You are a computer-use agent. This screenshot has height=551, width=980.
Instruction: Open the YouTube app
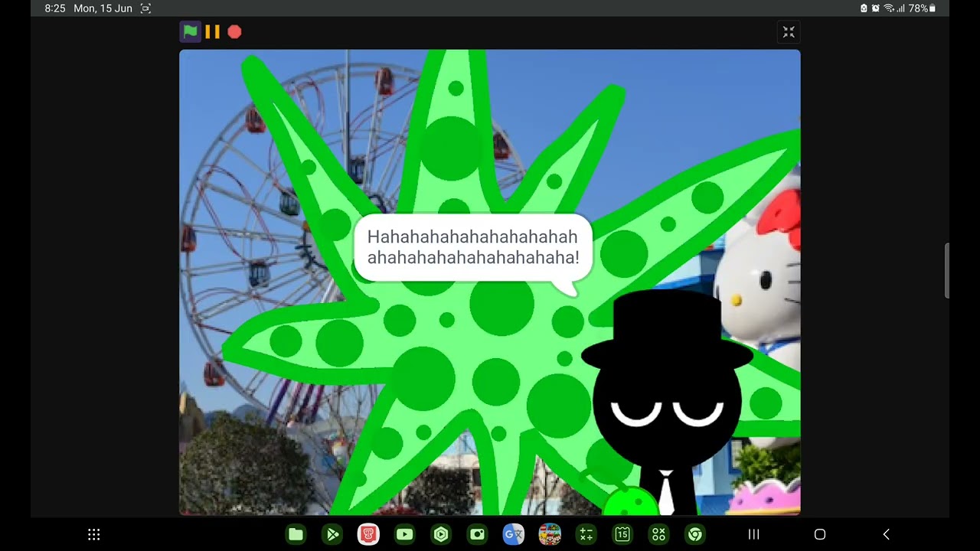tap(404, 534)
